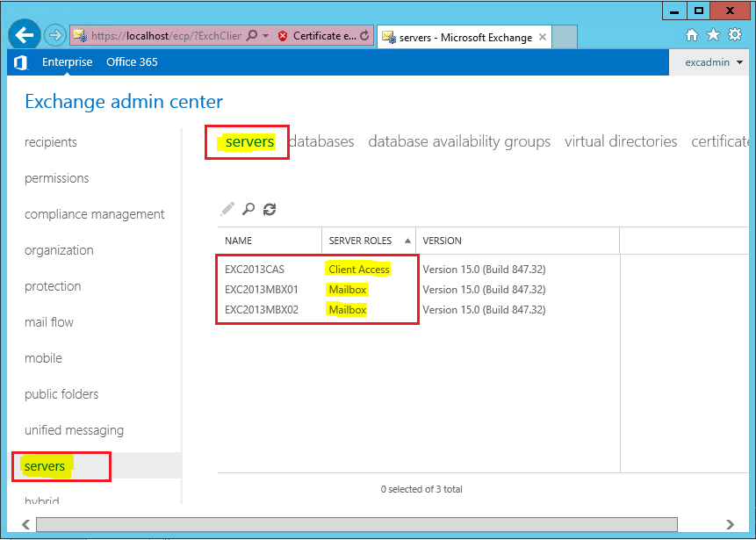Click the horizontal scrollbar left arrow

tap(26, 524)
